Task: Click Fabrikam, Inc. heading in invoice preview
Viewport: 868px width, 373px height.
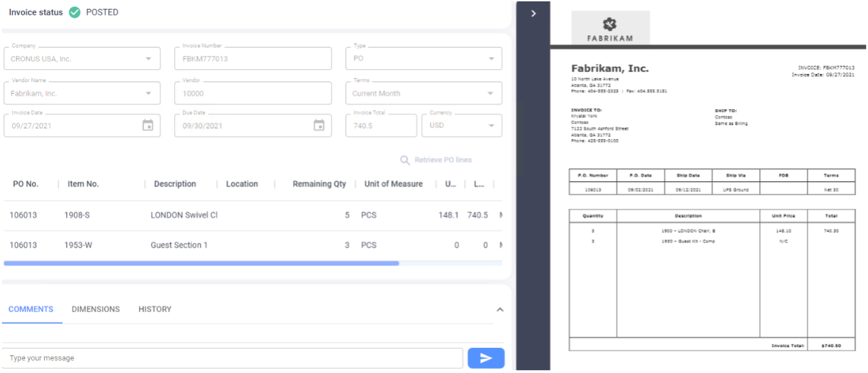Action: tap(610, 68)
